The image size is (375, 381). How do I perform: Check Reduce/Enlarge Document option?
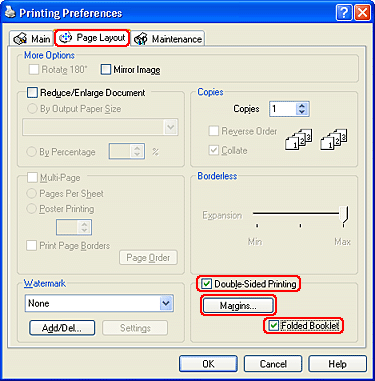point(32,92)
